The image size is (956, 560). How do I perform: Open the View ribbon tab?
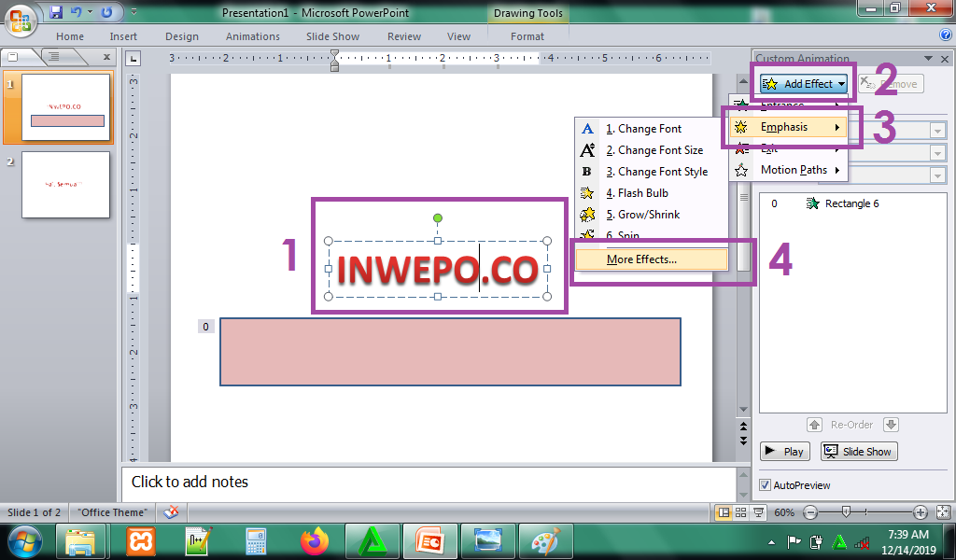click(458, 36)
